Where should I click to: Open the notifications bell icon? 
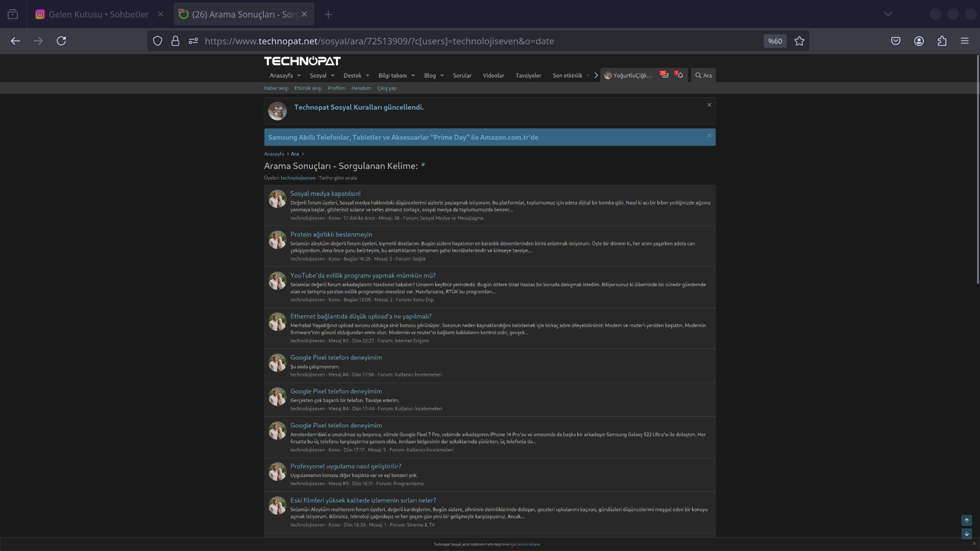[x=680, y=75]
